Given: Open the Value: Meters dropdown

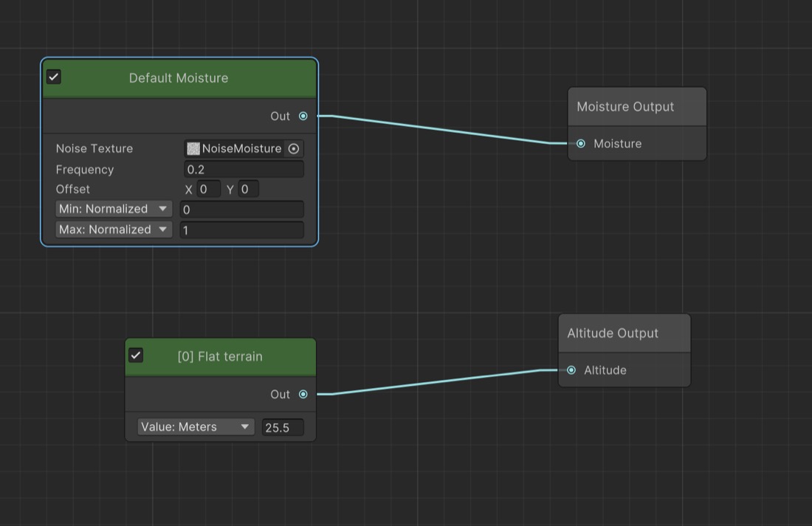Looking at the screenshot, I should pyautogui.click(x=196, y=426).
